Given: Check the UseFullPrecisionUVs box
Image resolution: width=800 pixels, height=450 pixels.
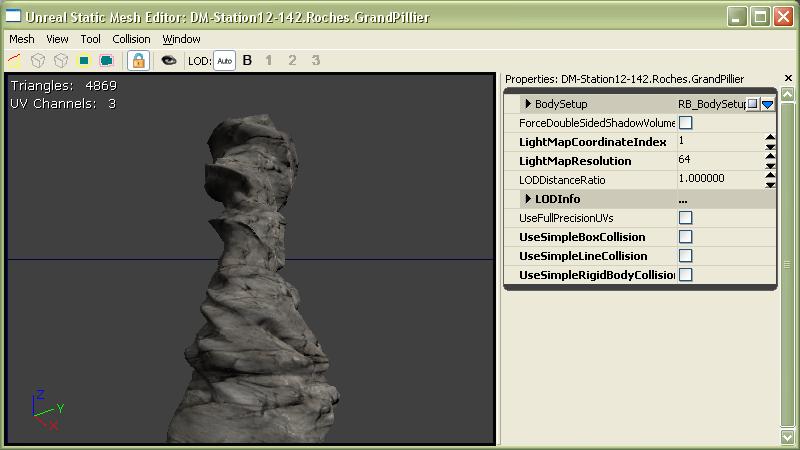Looking at the screenshot, I should coord(686,218).
